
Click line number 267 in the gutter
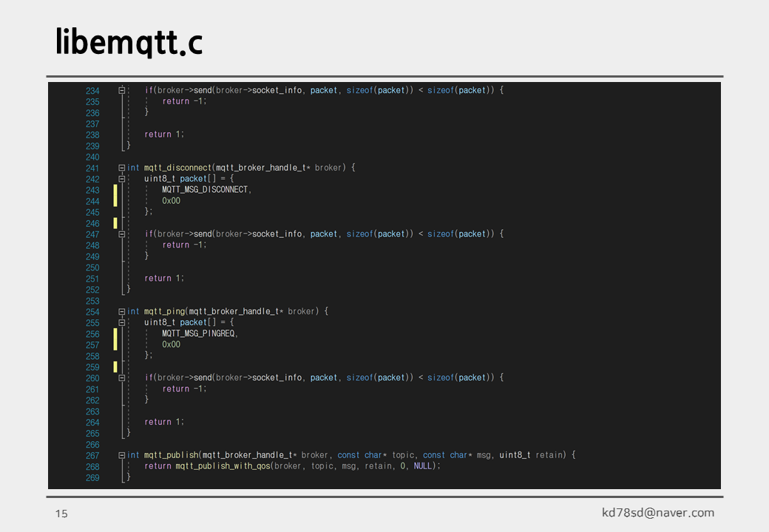92,456
